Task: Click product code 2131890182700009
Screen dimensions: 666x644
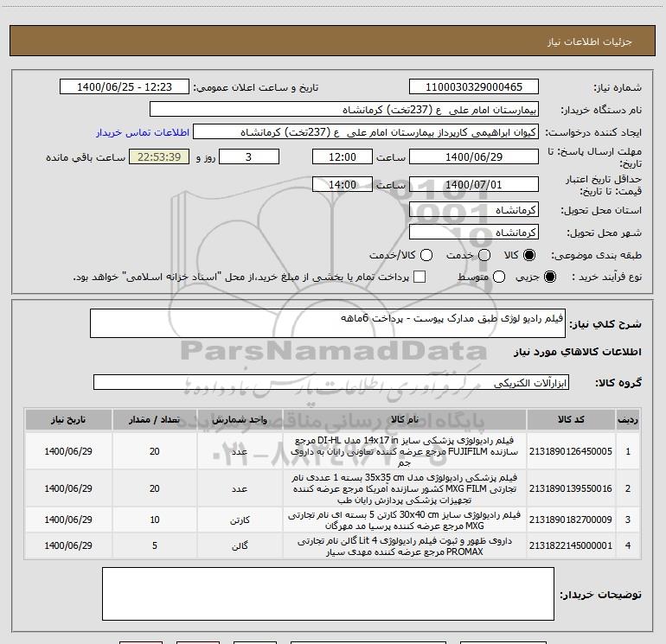Action: click(x=571, y=520)
